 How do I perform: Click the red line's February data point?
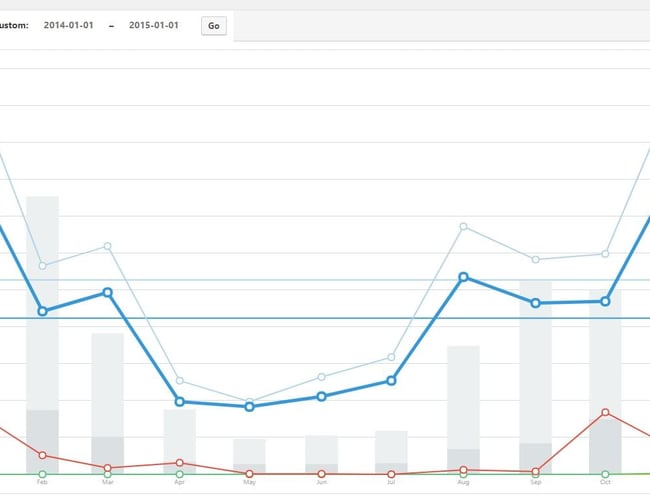42,455
